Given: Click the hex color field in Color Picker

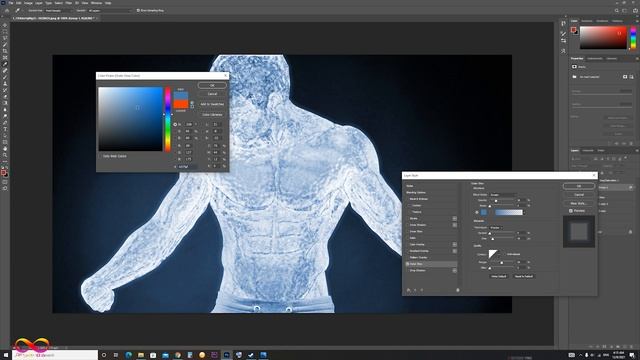Looking at the screenshot, I should tap(186, 167).
